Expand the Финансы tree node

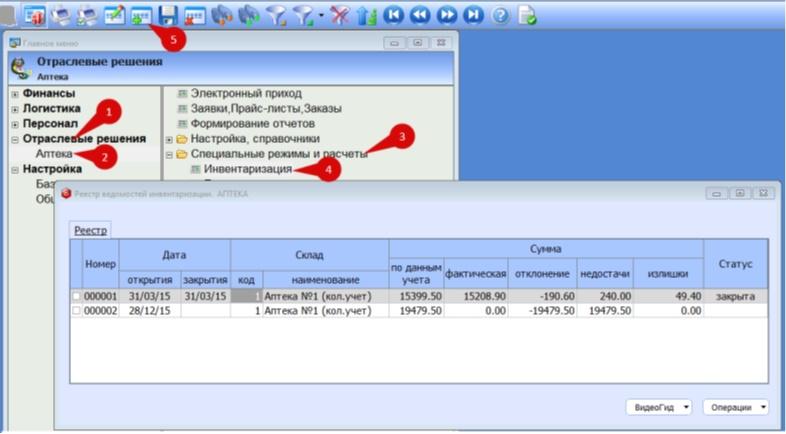click(15, 94)
